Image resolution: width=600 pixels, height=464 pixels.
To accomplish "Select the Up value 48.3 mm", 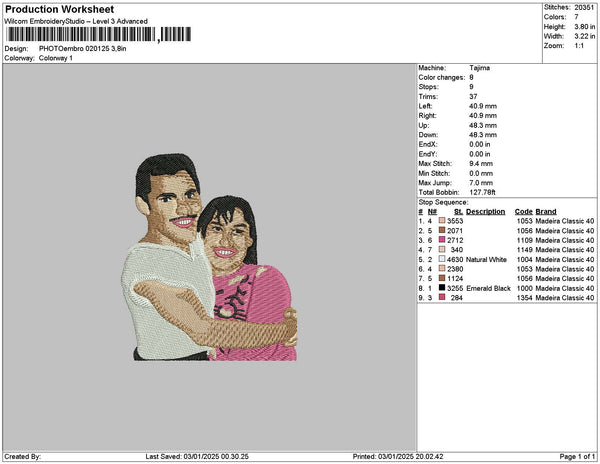I will pyautogui.click(x=483, y=125).
